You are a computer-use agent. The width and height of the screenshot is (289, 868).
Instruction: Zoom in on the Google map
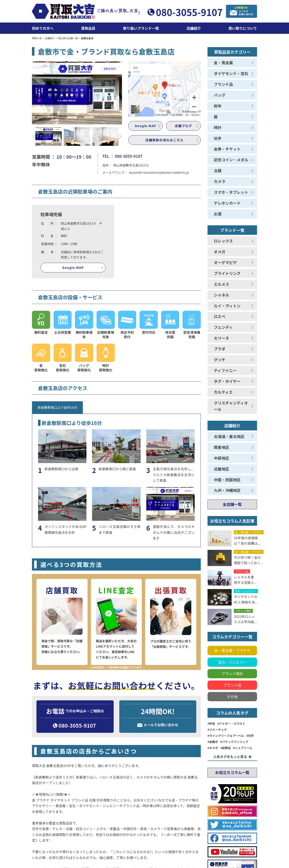(x=194, y=97)
